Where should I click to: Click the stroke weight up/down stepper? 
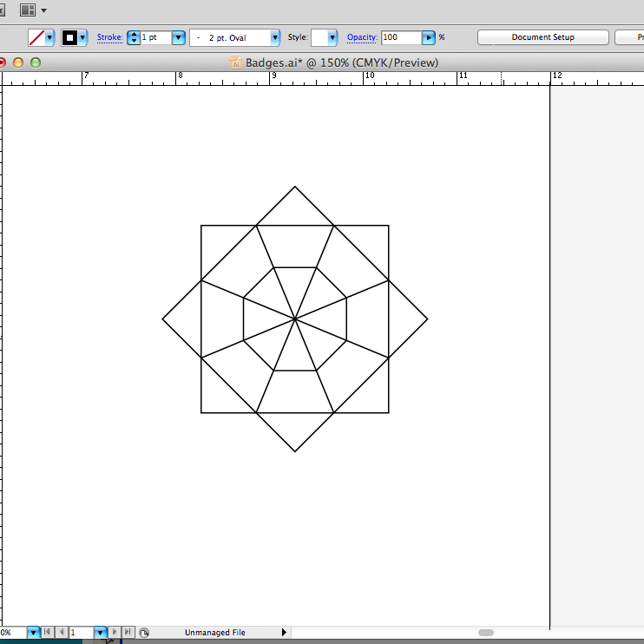click(x=134, y=38)
